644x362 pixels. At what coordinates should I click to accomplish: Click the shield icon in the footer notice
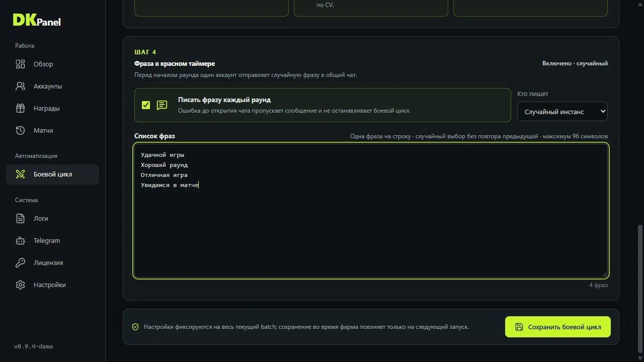point(135,327)
